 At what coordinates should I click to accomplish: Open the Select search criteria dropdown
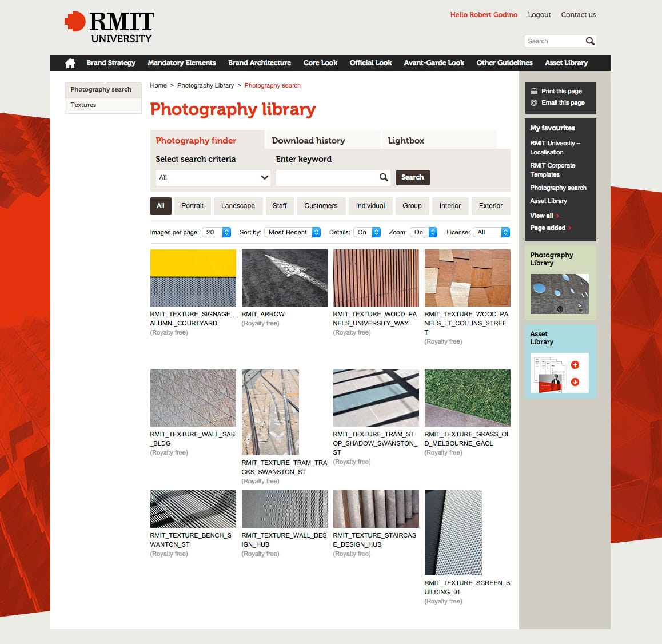(213, 177)
